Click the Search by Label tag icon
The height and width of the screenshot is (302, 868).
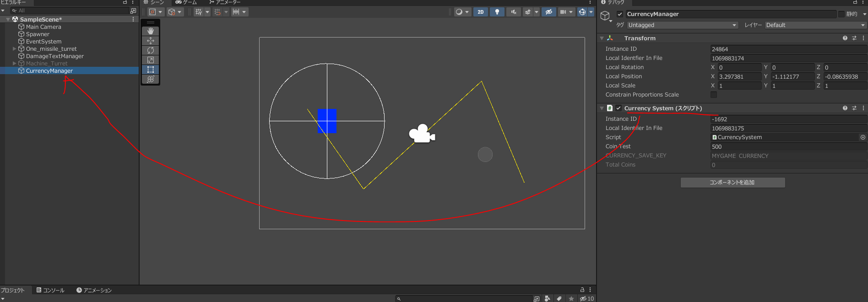559,298
